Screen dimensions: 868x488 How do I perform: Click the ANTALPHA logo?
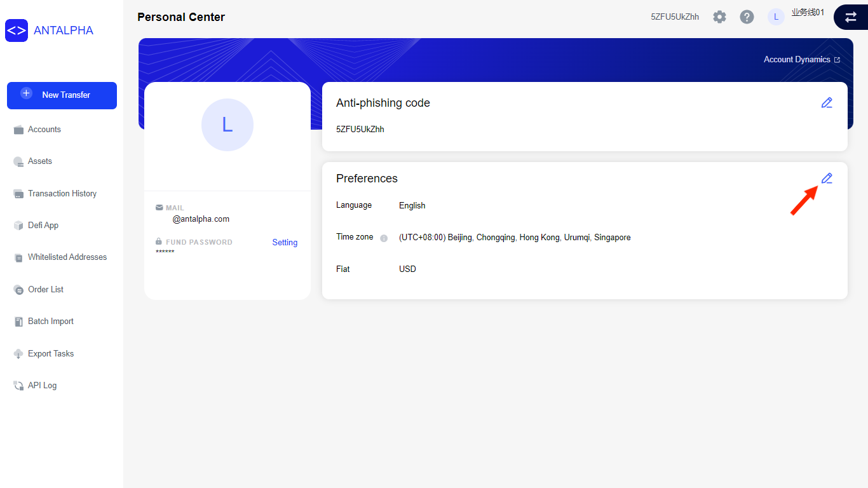coord(50,30)
